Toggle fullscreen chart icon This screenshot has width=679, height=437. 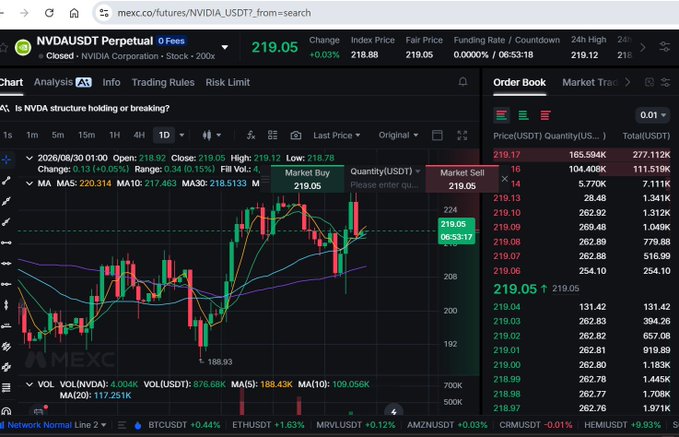point(462,135)
